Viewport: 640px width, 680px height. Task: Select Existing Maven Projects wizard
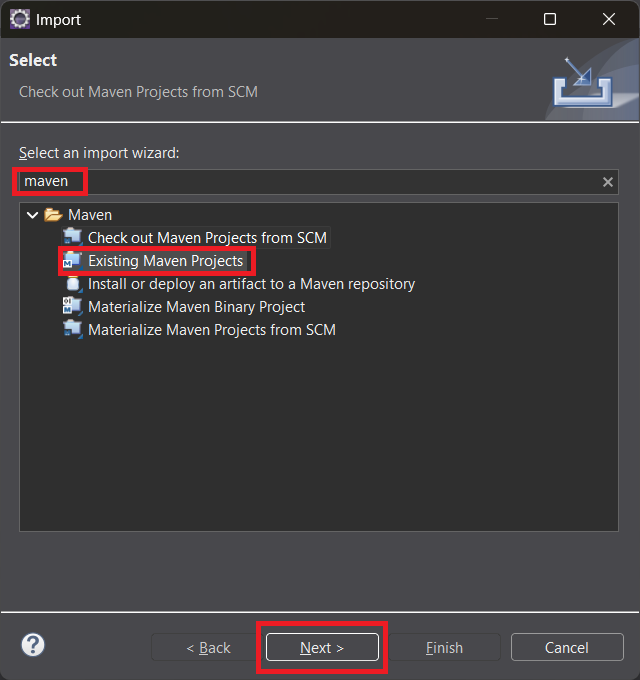click(165, 261)
